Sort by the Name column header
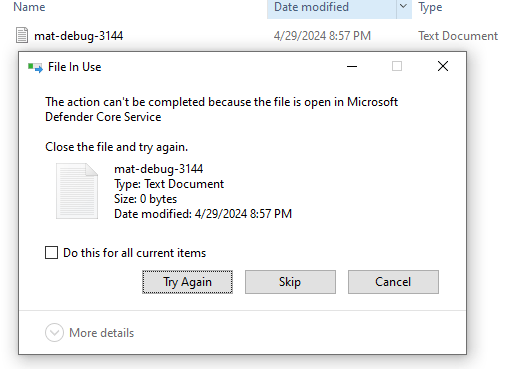Screen dimensions: 519x369 [29, 7]
